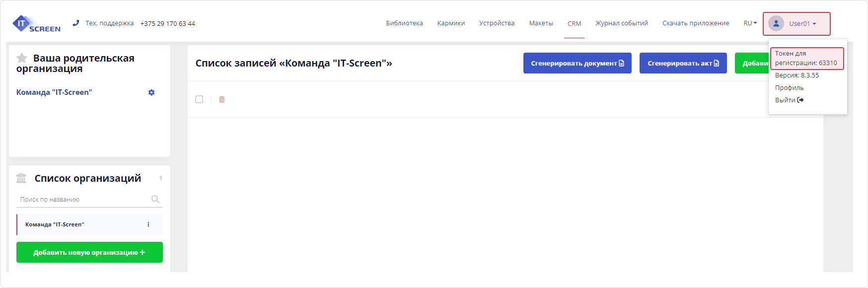Image resolution: width=868 pixels, height=288 pixels.
Task: Click the IT Screen logo
Action: tap(36, 24)
